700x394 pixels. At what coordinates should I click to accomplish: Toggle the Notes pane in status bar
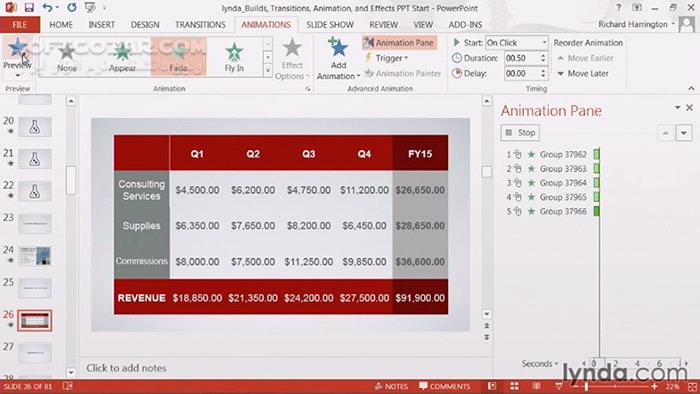[x=391, y=386]
